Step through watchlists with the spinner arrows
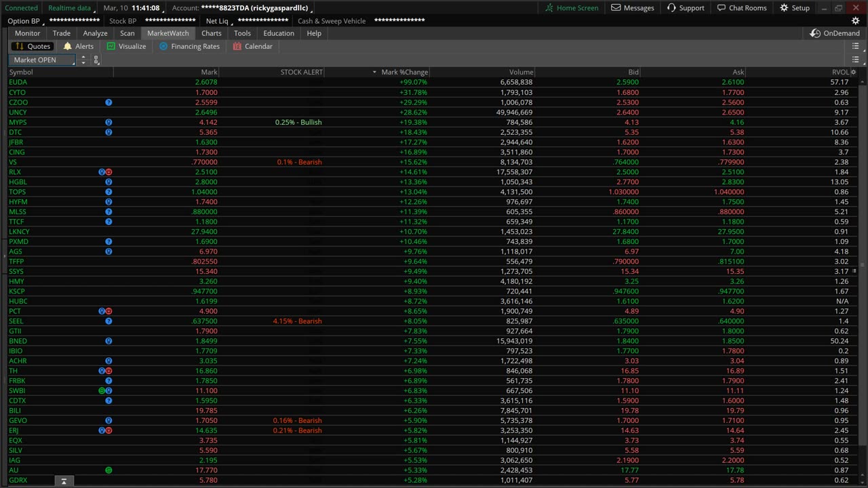Viewport: 868px width, 488px height. pyautogui.click(x=83, y=60)
